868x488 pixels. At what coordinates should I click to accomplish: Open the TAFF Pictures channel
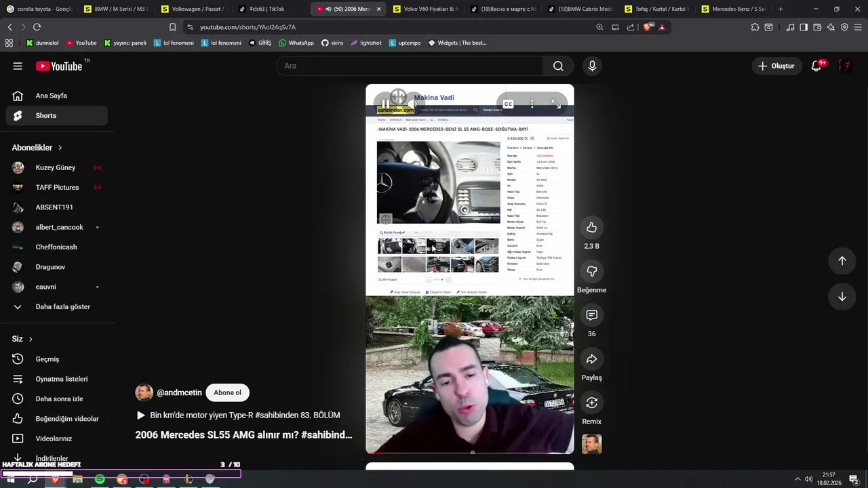57,187
